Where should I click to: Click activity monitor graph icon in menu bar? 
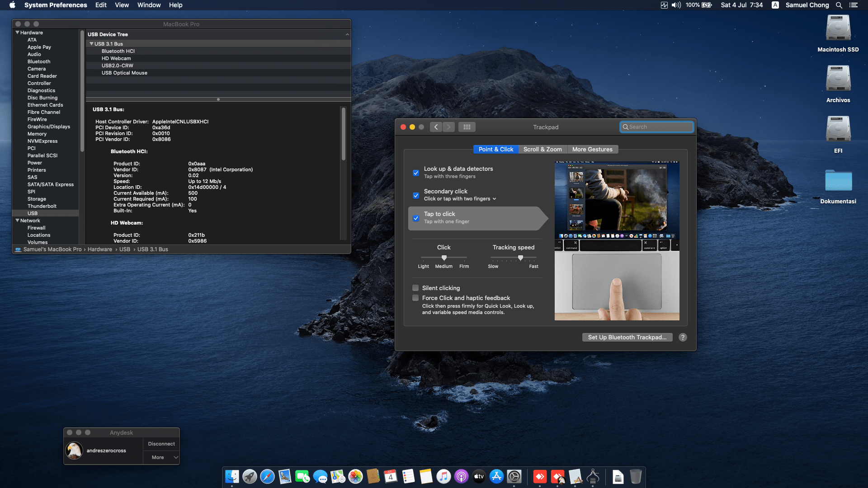664,5
